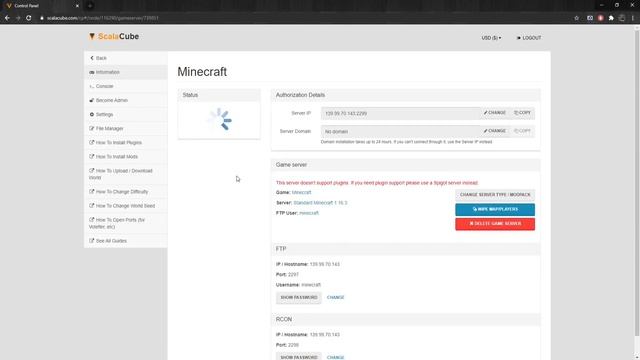Screen dimensions: 640x360
Task: Bookmark this page with the star icon
Action: tap(576, 18)
